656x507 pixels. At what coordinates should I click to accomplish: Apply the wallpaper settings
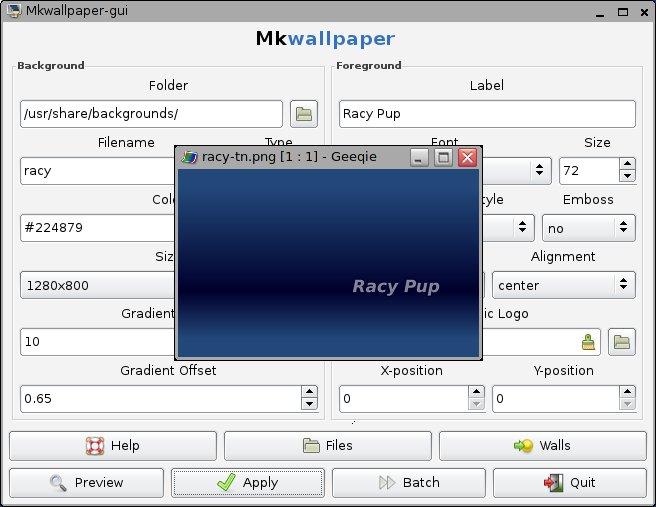248,483
